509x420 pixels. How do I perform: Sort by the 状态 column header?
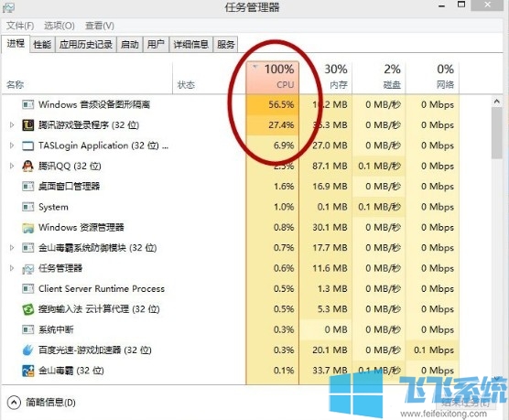[209, 78]
